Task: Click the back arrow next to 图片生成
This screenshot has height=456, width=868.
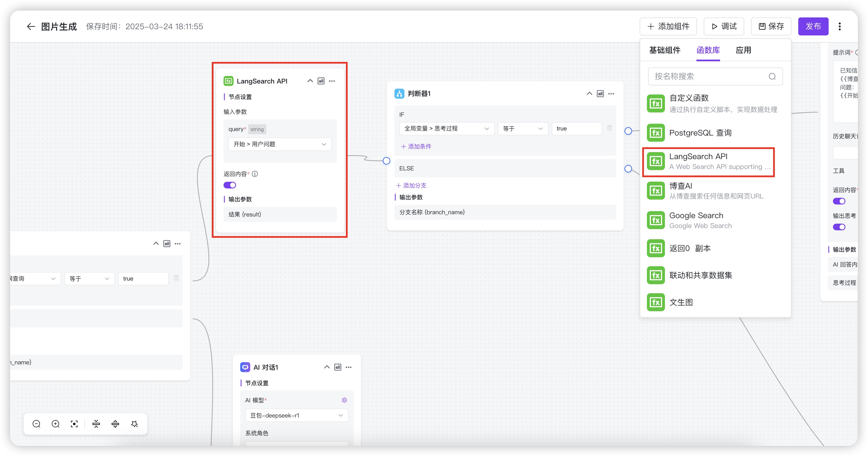Action: (x=31, y=27)
